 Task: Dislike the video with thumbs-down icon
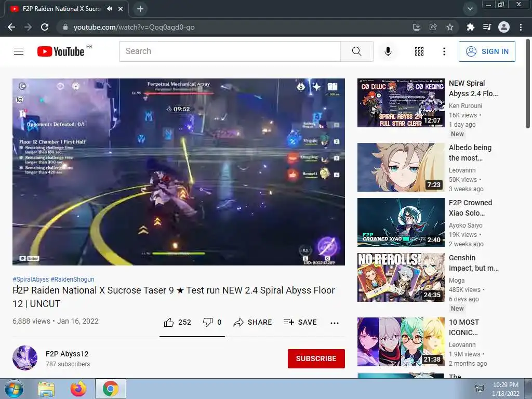[x=208, y=322]
